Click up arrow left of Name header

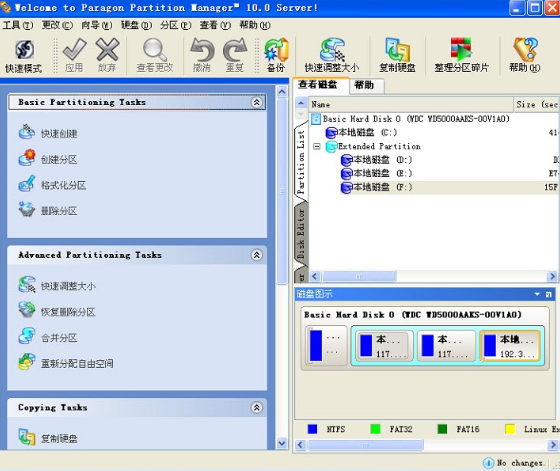coord(301,103)
